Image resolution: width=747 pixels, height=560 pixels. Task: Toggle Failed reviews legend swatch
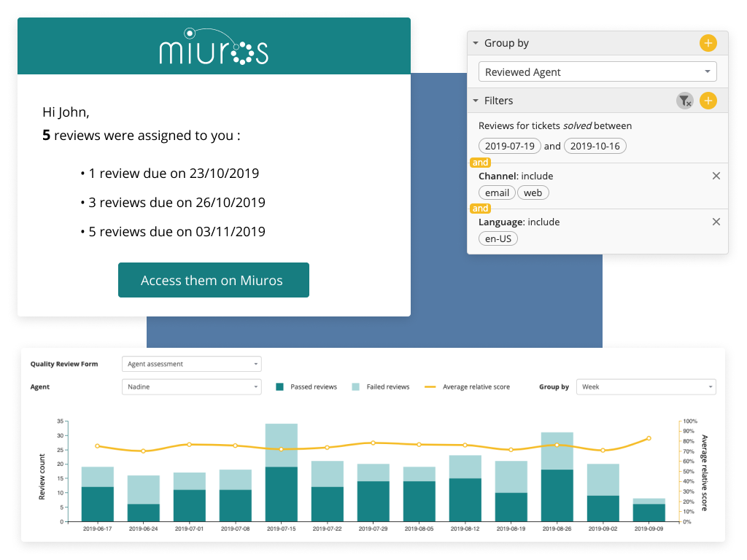click(x=355, y=387)
